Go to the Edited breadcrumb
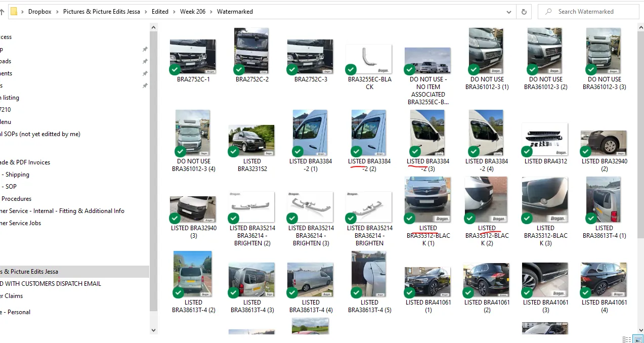The width and height of the screenshot is (644, 343). click(160, 12)
